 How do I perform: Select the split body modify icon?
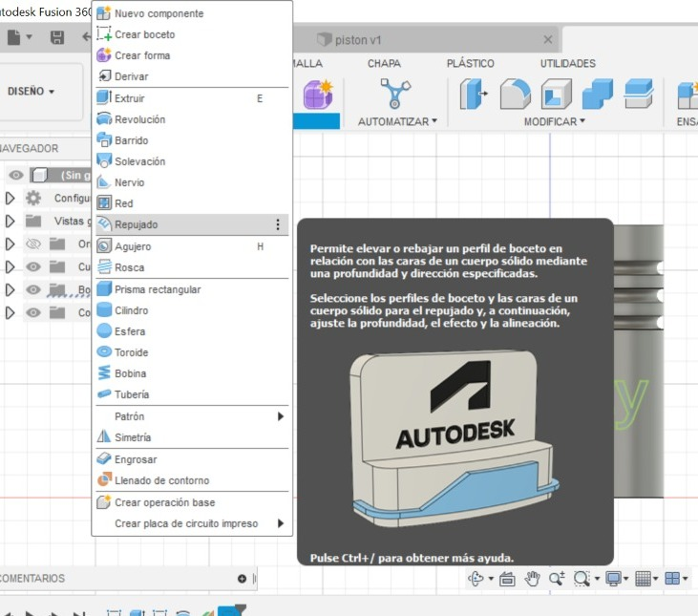coord(639,94)
